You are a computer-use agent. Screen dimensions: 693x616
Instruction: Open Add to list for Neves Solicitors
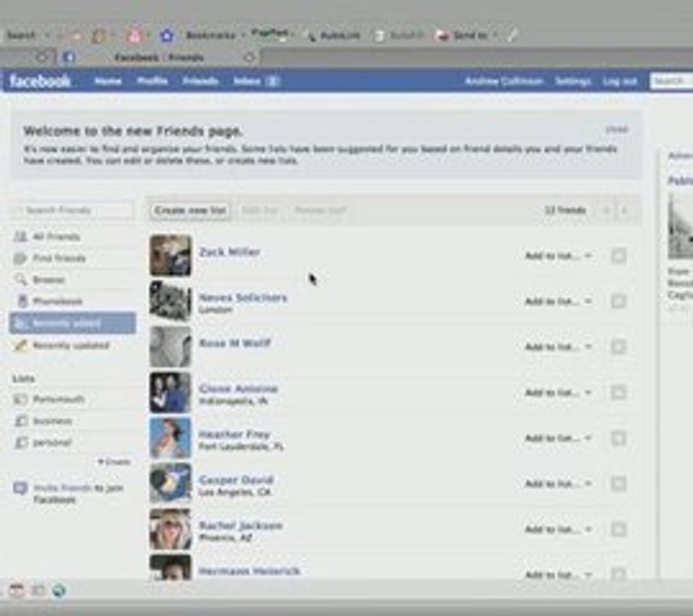[558, 301]
